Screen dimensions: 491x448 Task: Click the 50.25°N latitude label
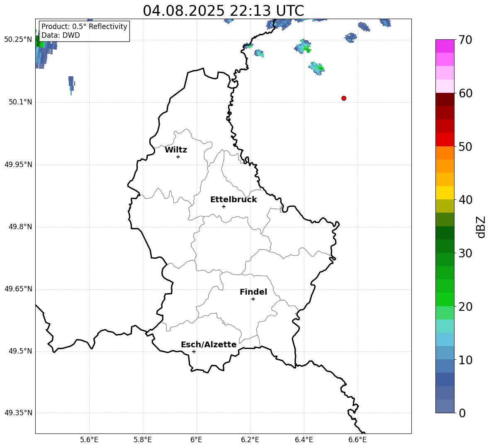[x=18, y=40]
